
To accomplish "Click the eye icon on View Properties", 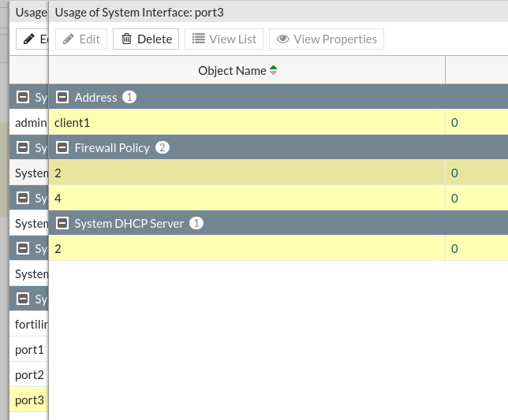I will [x=282, y=39].
